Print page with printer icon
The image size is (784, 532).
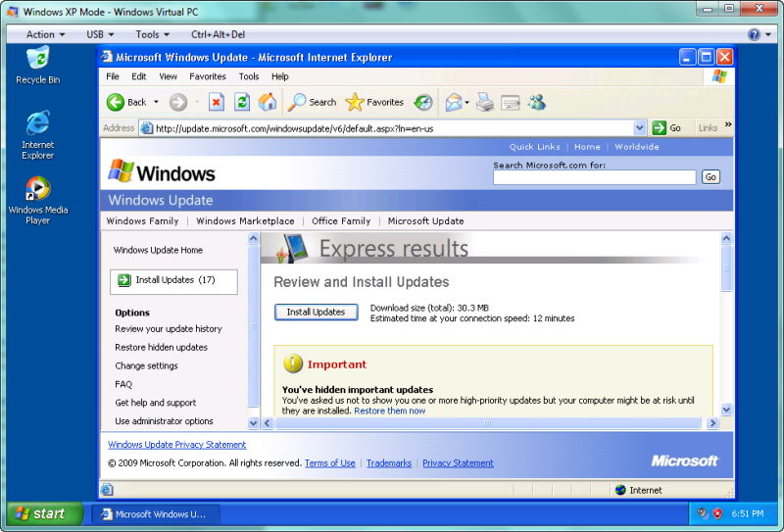tap(485, 102)
